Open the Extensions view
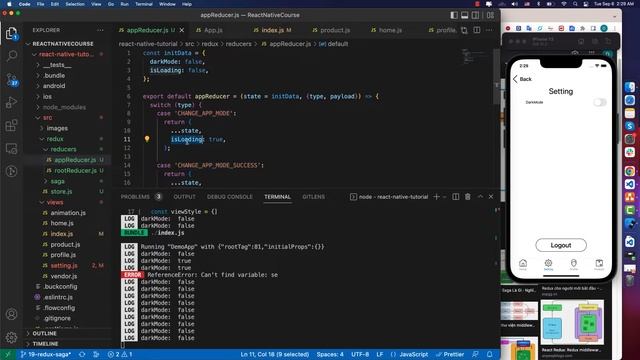This screenshot has width=640, height=360. pos(11,125)
